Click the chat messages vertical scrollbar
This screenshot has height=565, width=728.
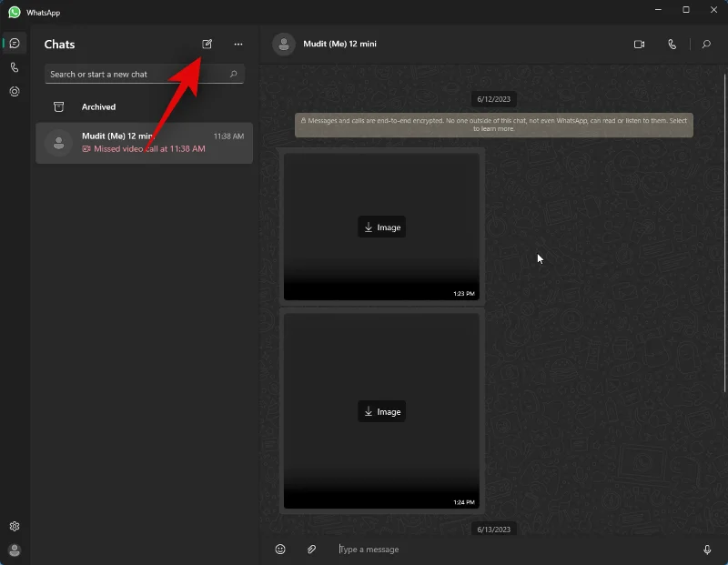[724, 232]
